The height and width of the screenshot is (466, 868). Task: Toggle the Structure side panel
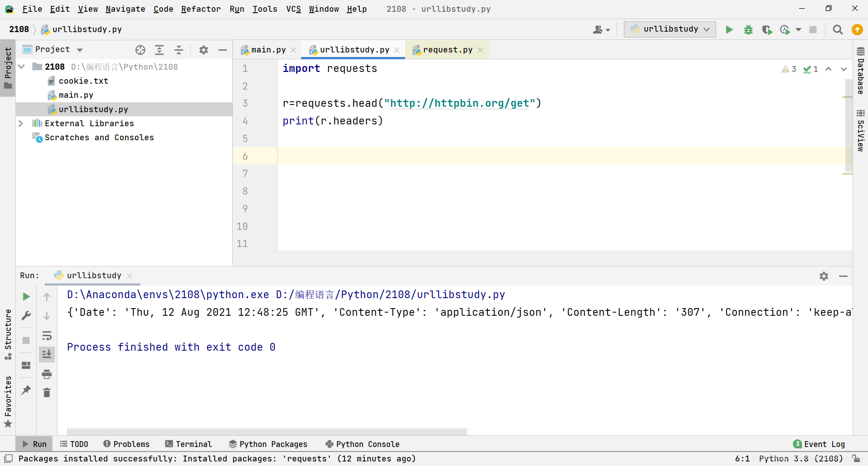pyautogui.click(x=8, y=335)
